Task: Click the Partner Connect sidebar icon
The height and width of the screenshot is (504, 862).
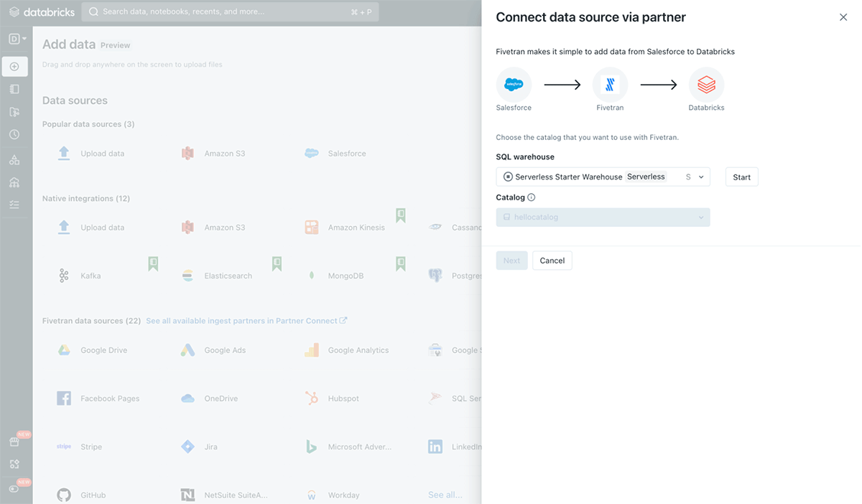Action: (14, 465)
